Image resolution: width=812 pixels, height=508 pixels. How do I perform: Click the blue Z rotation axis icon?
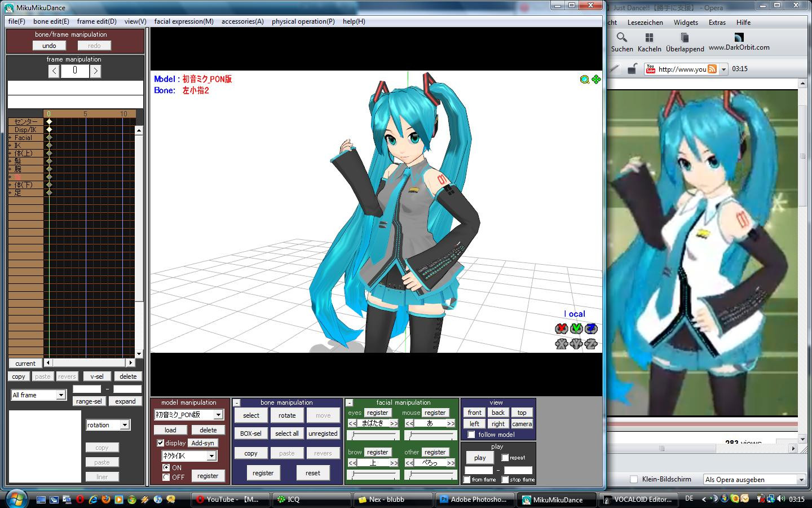coord(590,329)
